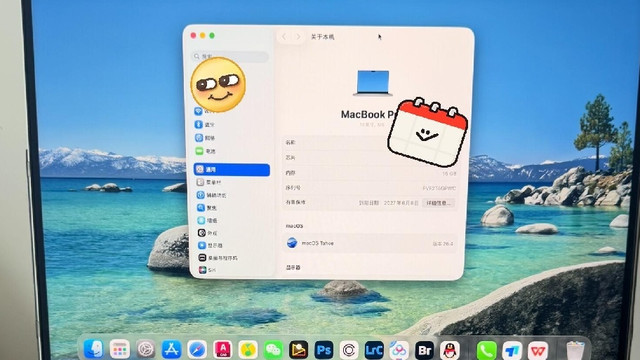640x360 pixels.
Task: Open Launchpad apps grid from Dock
Action: 120,349
